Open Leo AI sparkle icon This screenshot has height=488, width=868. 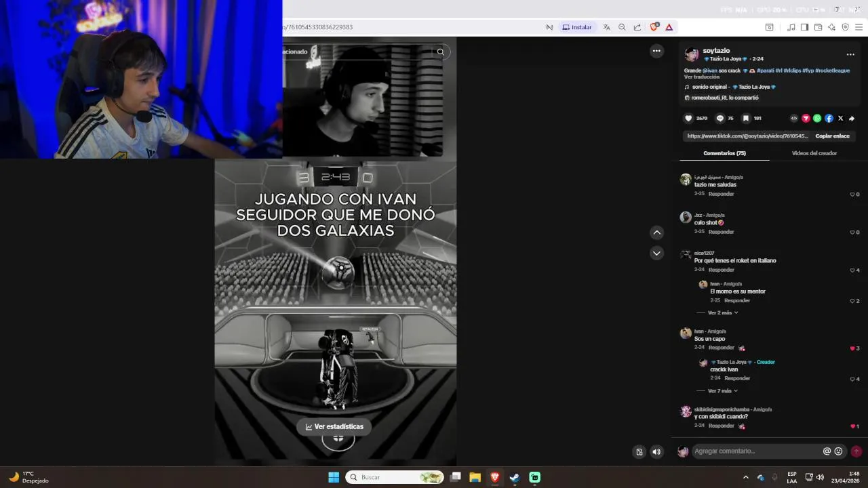831,27
